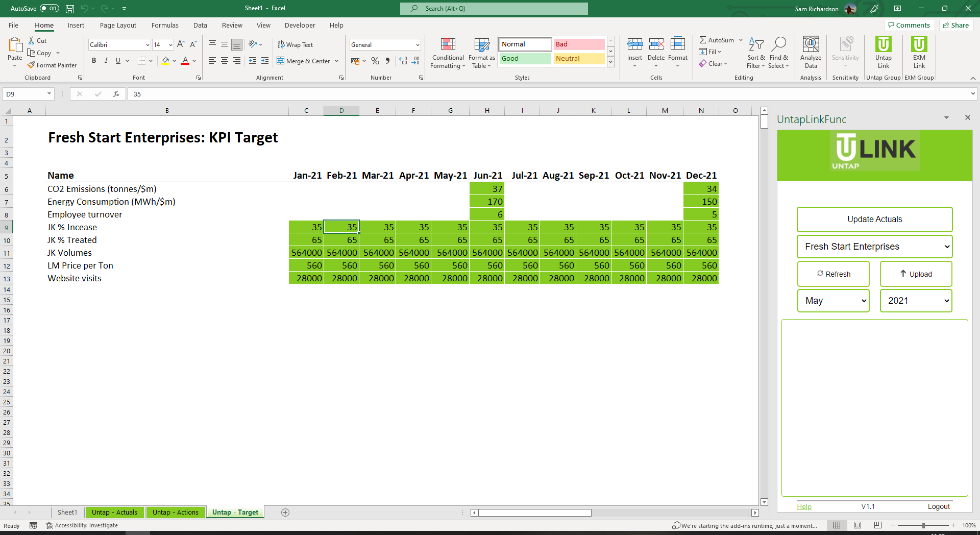The image size is (980, 535).
Task: Expand the AutoSum dropdown arrow
Action: click(741, 40)
